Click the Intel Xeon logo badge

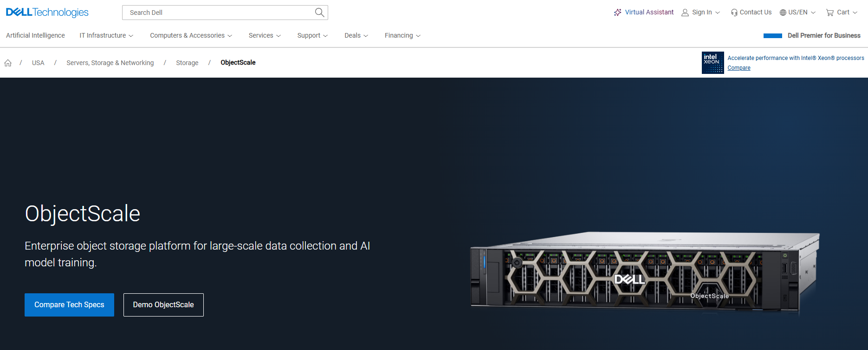(713, 63)
